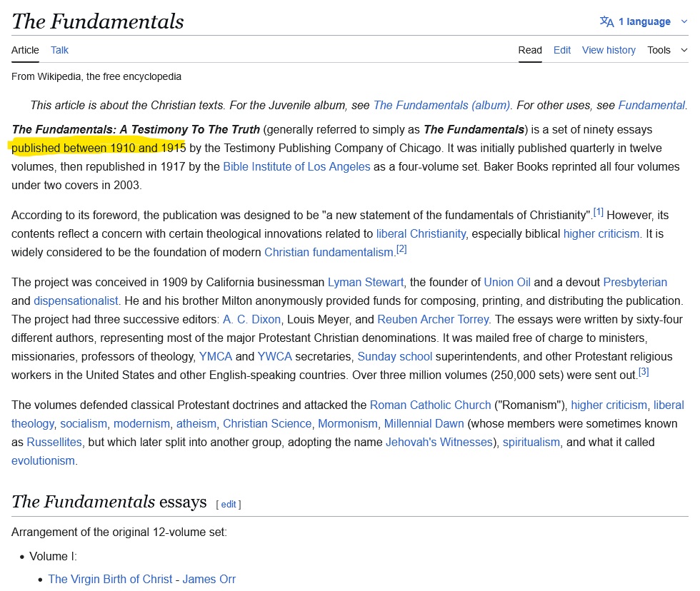Open the Reuben Archer Torrey link
This screenshot has height=591, width=700.
[x=433, y=319]
